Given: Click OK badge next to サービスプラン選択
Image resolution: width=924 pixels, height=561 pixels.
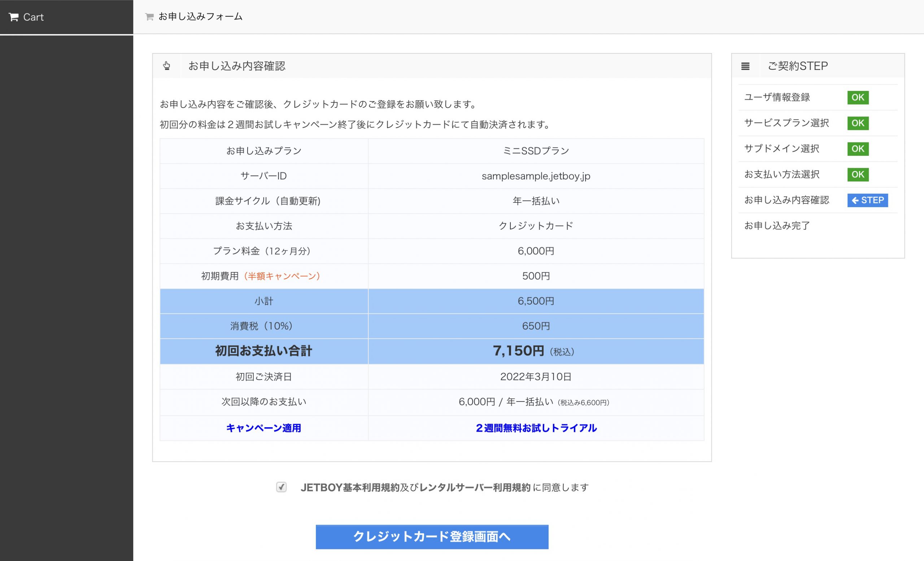Looking at the screenshot, I should point(858,123).
